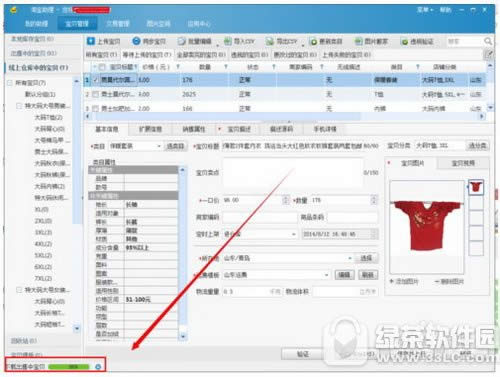Click the Taobao Assistant logo in title bar
Image resolution: width=500 pixels, height=377 pixels.
[x=14, y=10]
